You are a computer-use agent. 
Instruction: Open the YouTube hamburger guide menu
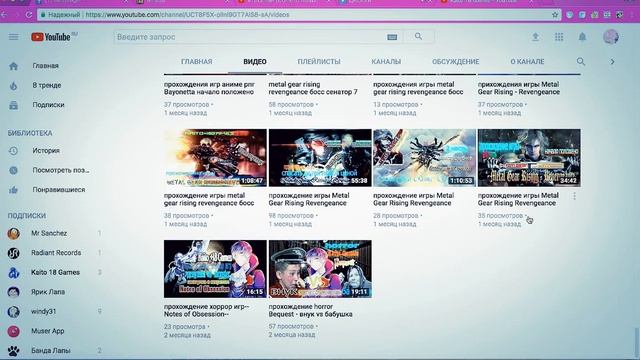[13, 37]
